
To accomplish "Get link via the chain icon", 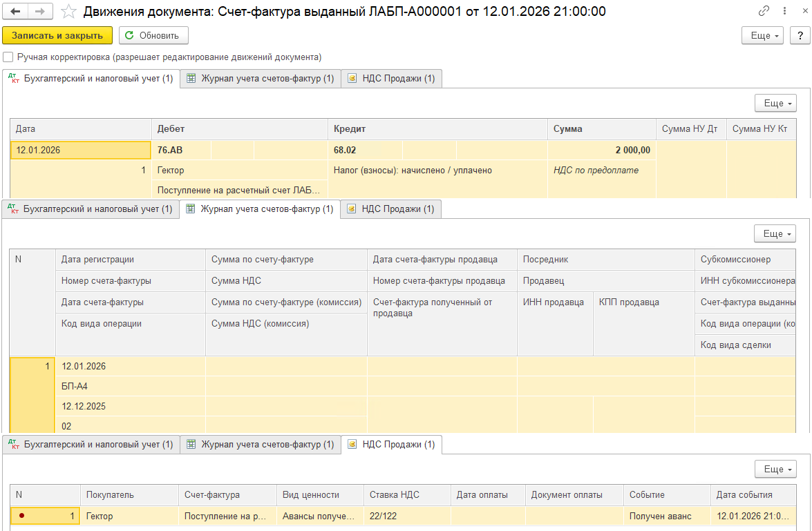I will click(x=764, y=12).
